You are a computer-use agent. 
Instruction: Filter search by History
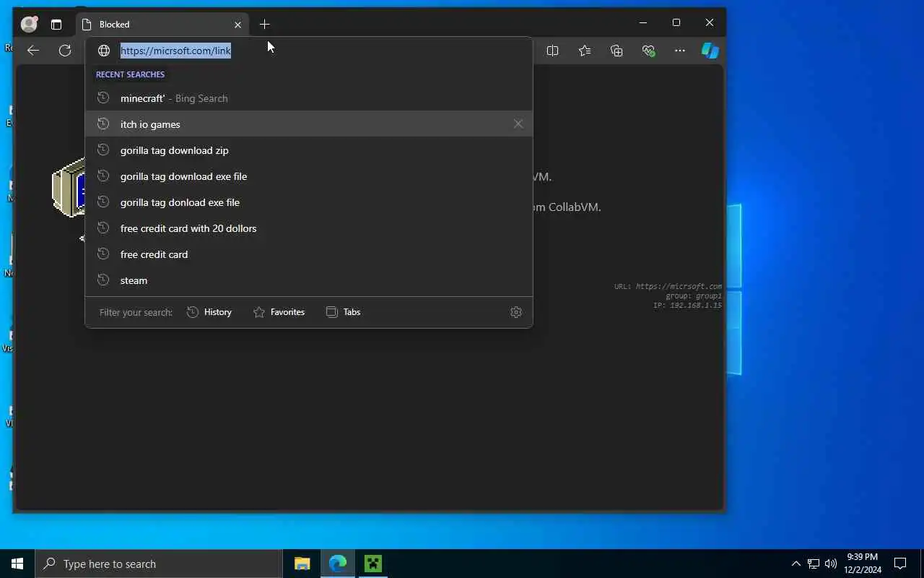pos(209,312)
